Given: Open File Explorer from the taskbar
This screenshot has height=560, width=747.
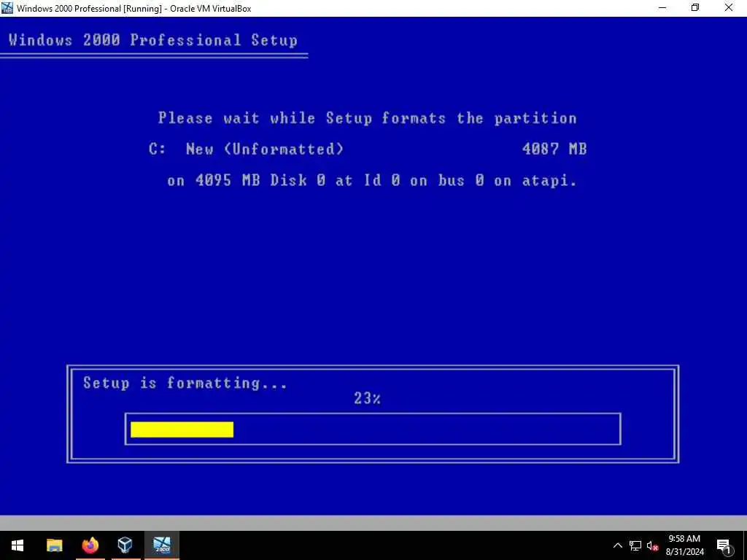Looking at the screenshot, I should (54, 545).
